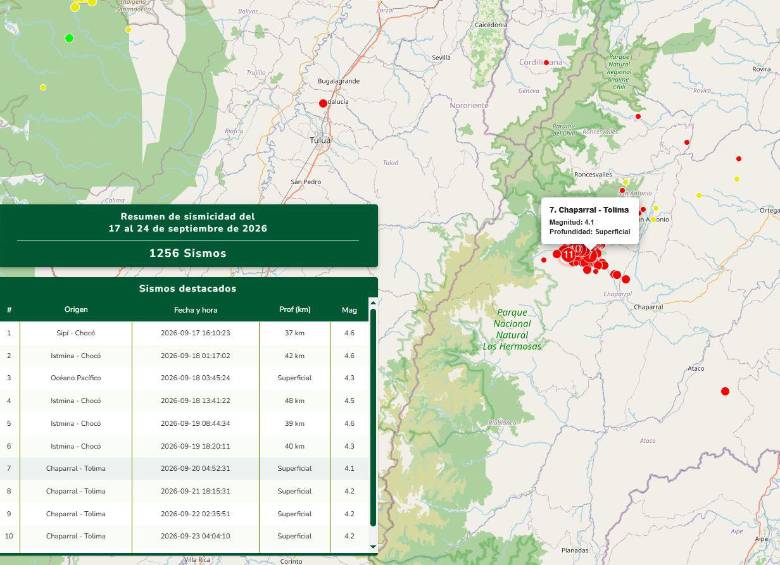The height and width of the screenshot is (565, 780).
Task: Click the scroll up arrow in table
Action: point(373,302)
